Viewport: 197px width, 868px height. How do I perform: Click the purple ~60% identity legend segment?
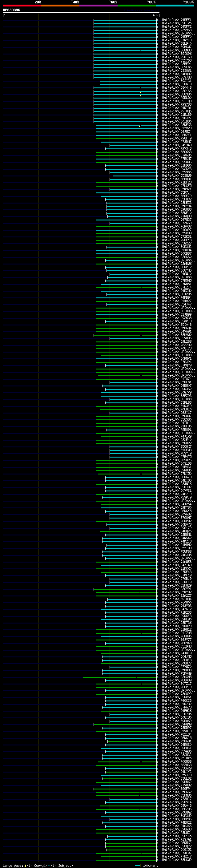click(98, 6)
